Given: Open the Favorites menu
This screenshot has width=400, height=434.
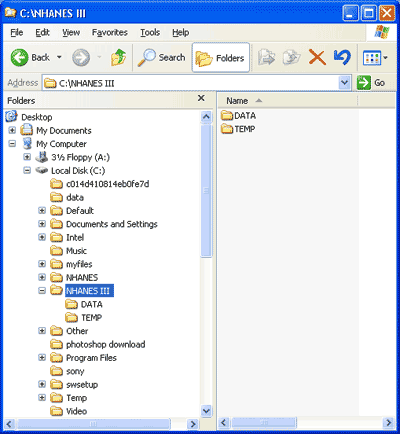Looking at the screenshot, I should pyautogui.click(x=110, y=32).
